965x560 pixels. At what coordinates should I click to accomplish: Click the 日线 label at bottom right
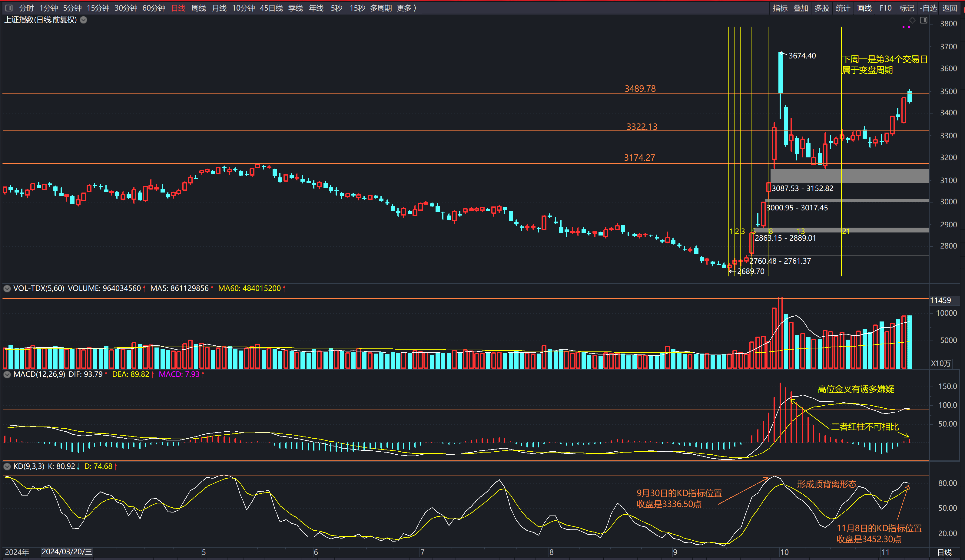(944, 552)
